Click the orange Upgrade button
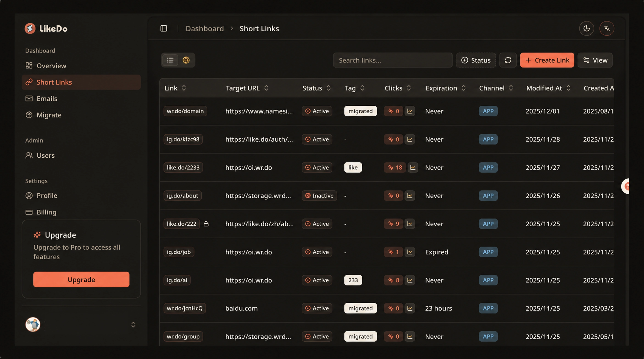644x359 pixels. [x=81, y=280]
